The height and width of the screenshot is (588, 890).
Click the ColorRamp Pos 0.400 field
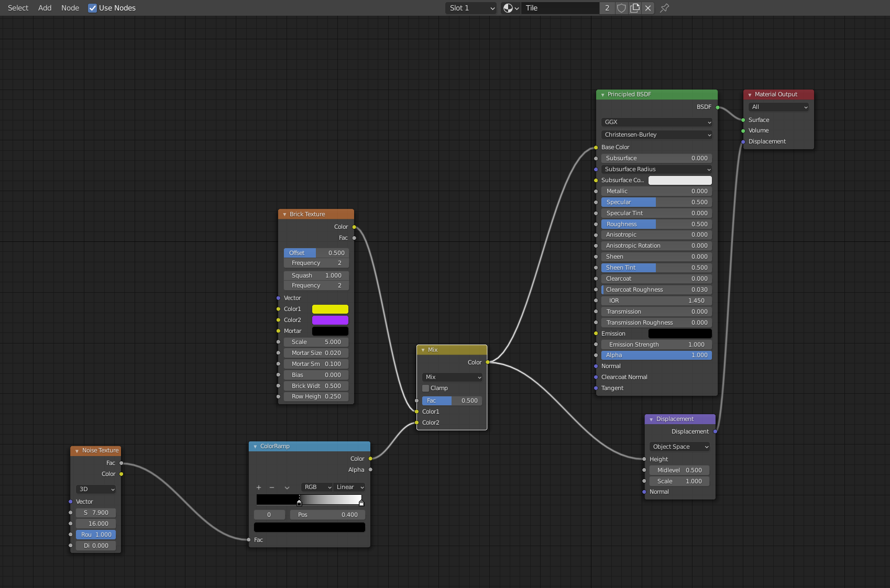pyautogui.click(x=327, y=515)
